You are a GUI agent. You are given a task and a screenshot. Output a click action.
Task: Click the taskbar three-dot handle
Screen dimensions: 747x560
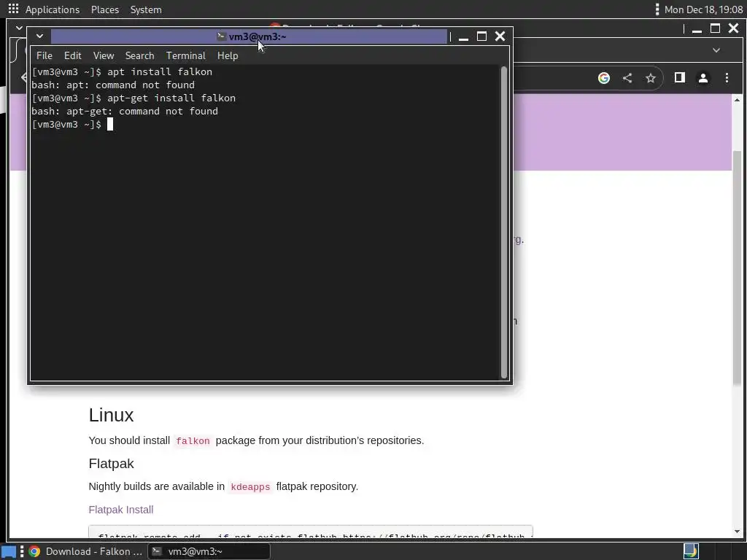(22, 551)
